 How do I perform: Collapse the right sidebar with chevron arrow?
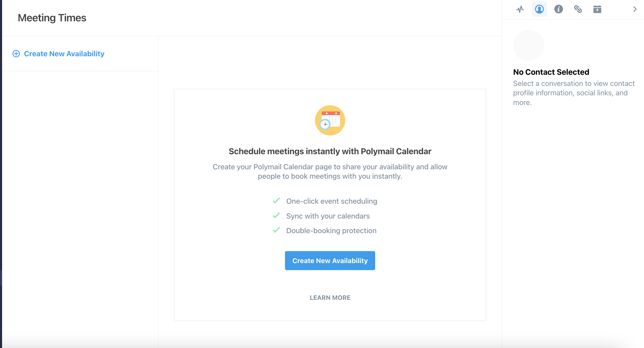point(635,9)
